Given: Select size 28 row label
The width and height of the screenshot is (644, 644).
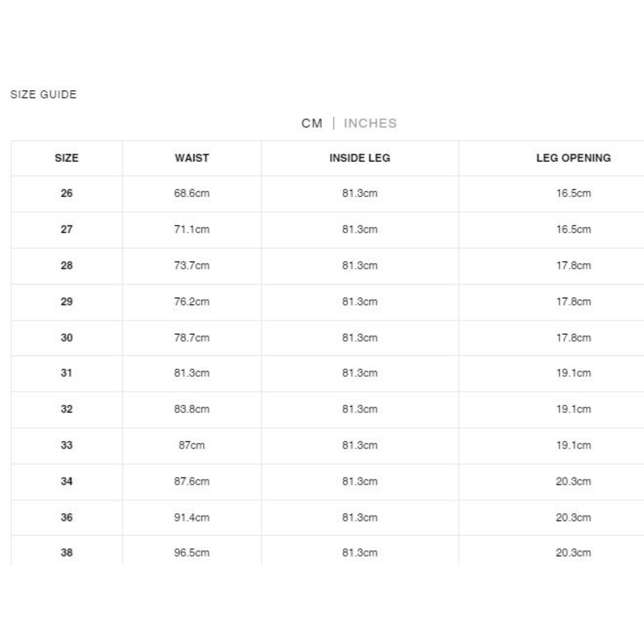Looking at the screenshot, I should tap(66, 266).
